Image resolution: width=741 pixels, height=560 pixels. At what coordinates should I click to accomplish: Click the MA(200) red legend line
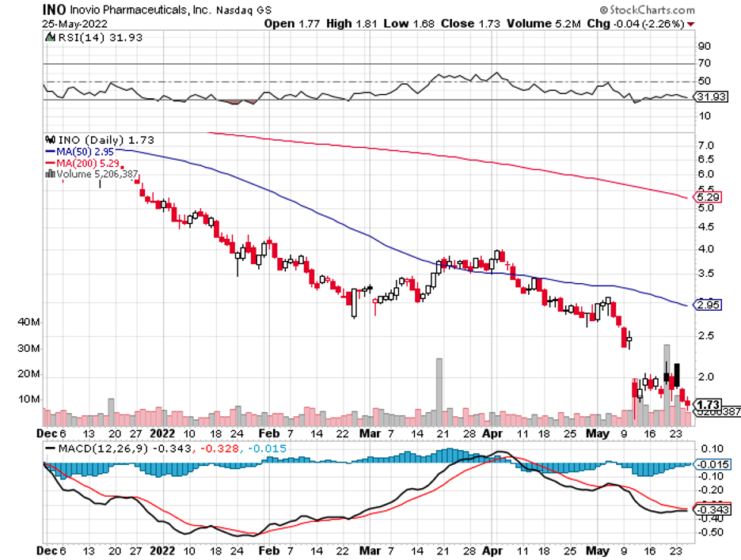(50, 163)
